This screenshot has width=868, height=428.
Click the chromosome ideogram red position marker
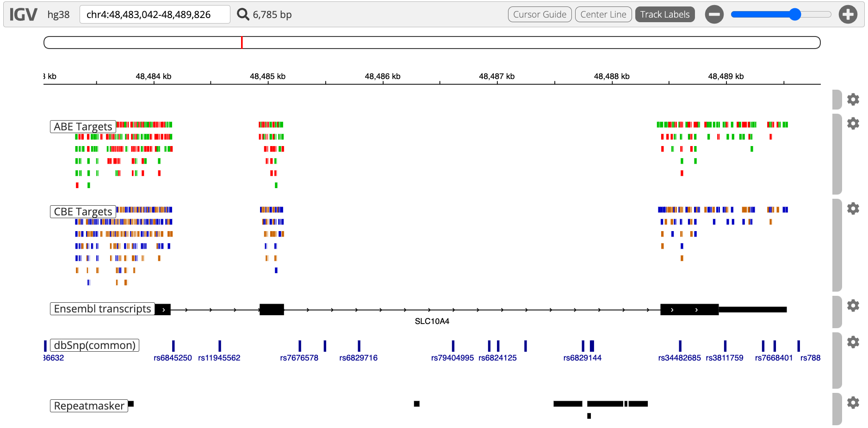(x=242, y=43)
